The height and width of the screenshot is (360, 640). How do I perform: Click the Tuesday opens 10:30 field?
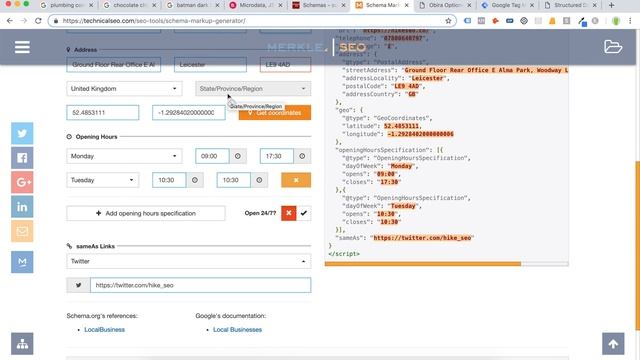[169, 180]
